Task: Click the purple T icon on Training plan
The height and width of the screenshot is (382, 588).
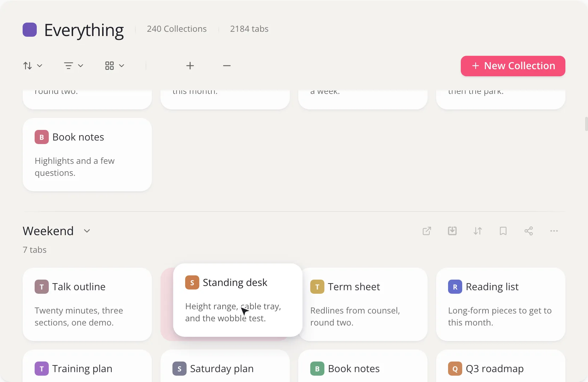Action: [x=42, y=369]
